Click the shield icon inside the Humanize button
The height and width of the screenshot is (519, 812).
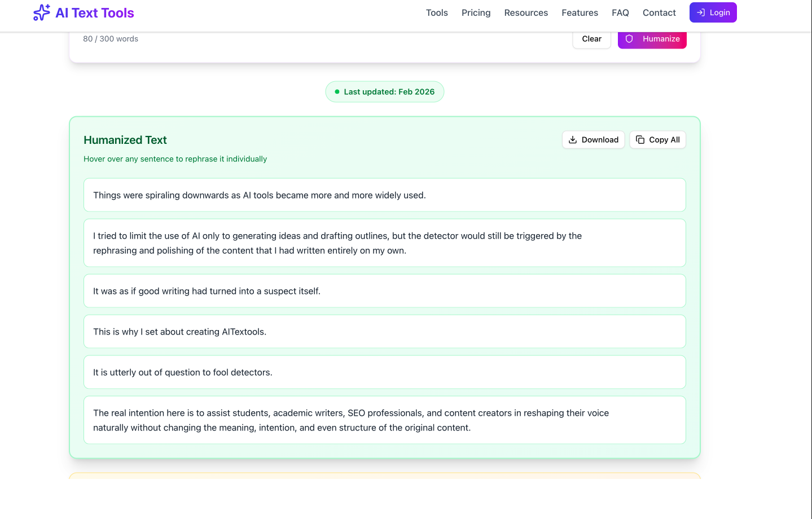tap(629, 39)
